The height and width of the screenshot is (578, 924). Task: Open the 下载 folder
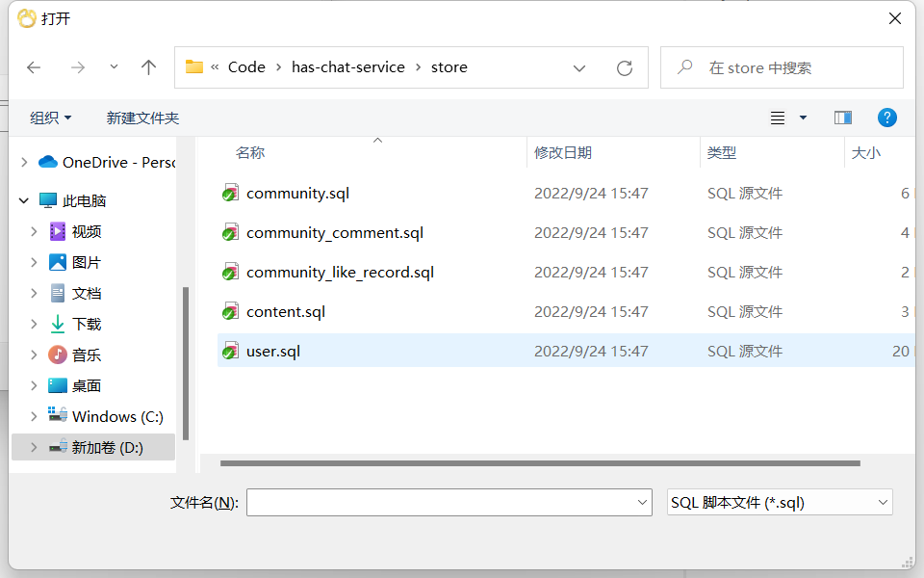click(x=75, y=324)
